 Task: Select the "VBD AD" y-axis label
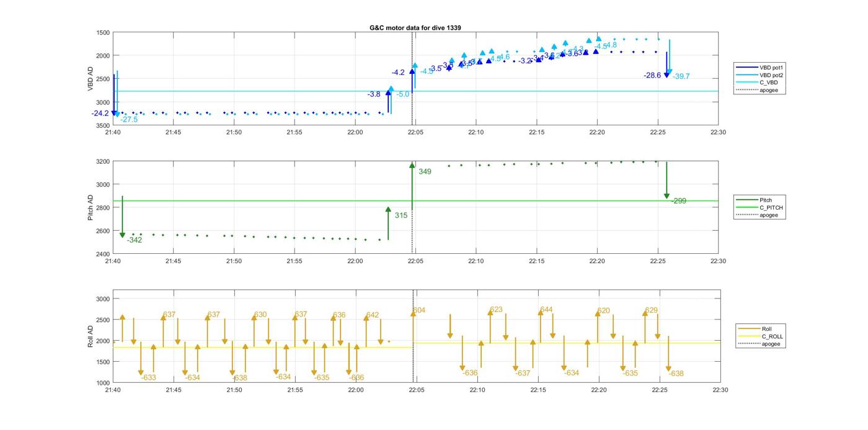click(x=90, y=79)
